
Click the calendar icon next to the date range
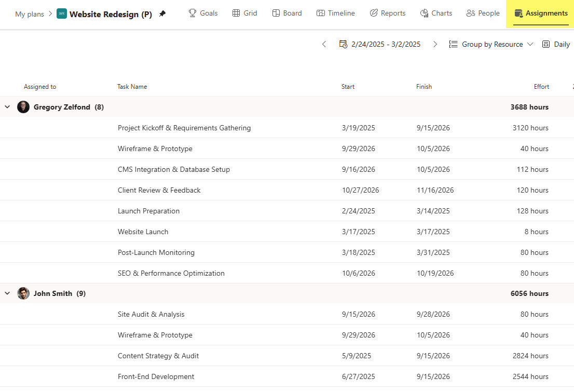pos(343,44)
